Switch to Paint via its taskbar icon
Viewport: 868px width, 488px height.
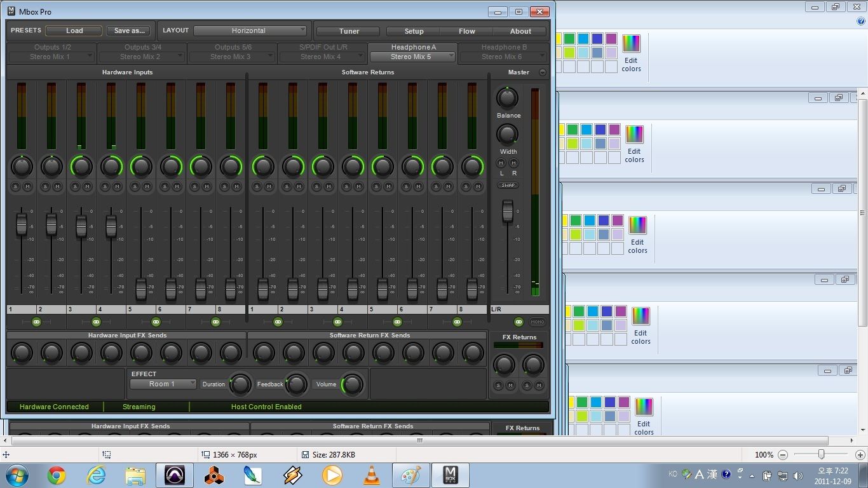coord(410,475)
